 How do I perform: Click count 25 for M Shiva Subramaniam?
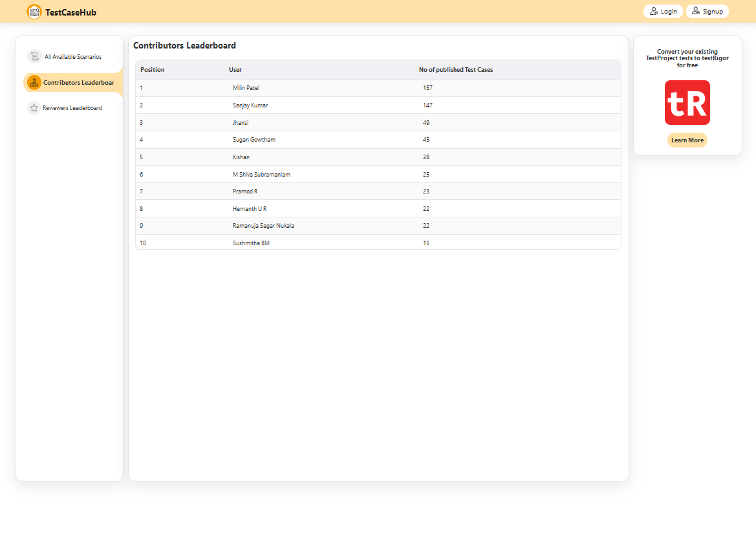pos(426,174)
